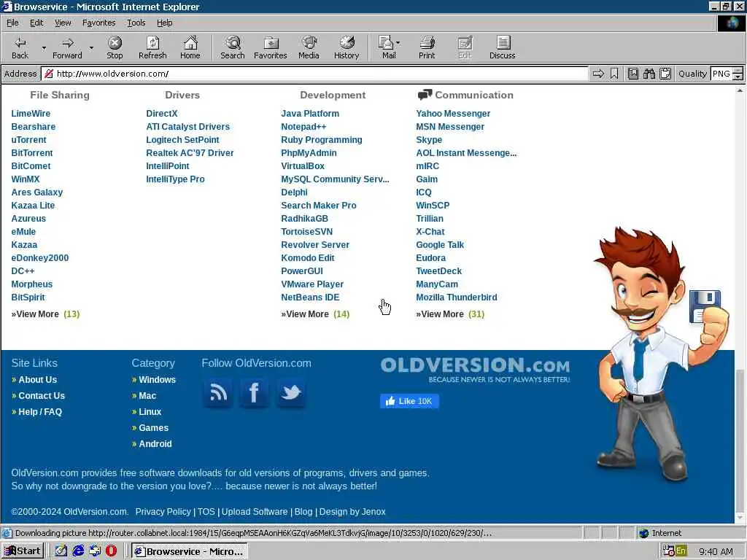The width and height of the screenshot is (747, 560).
Task: Click the About Us footer link
Action: click(37, 379)
